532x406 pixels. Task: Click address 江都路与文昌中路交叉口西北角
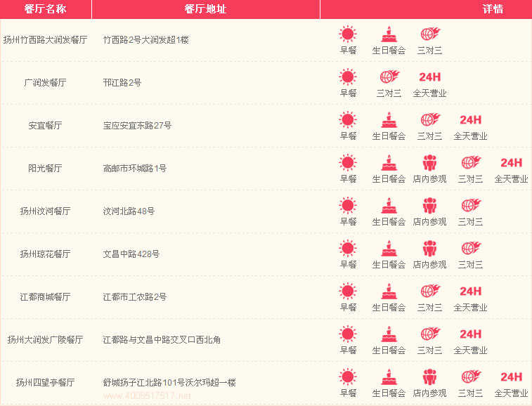coord(162,339)
